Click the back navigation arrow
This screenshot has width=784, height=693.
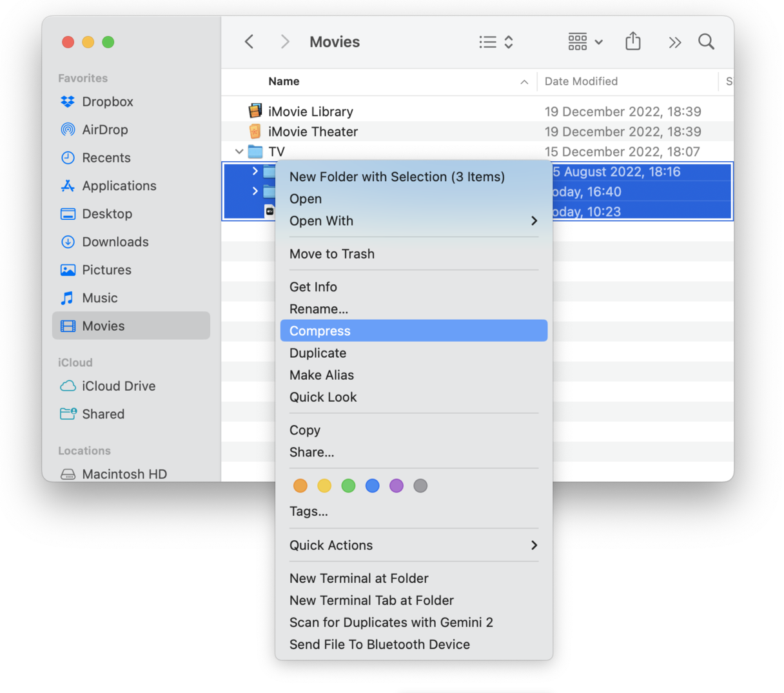(x=249, y=41)
